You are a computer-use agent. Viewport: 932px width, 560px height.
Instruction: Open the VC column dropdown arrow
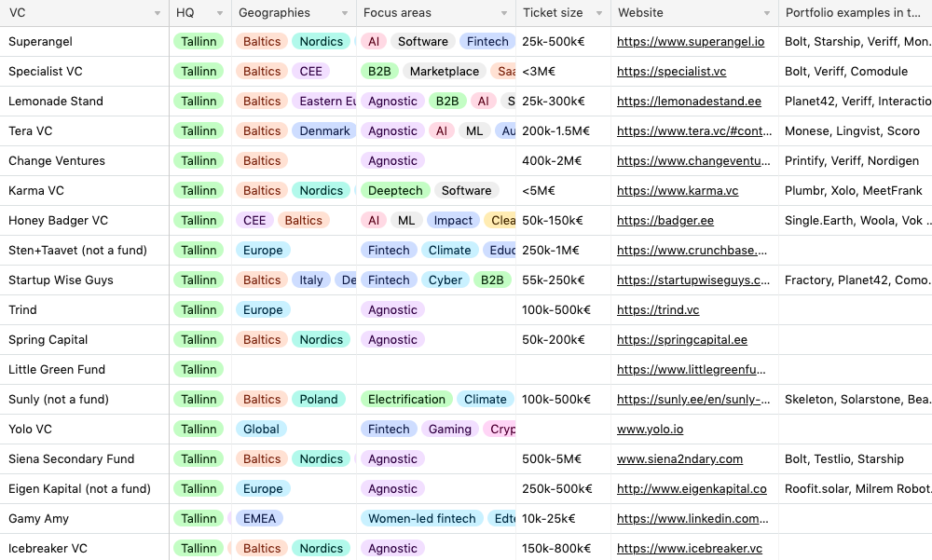click(x=158, y=13)
